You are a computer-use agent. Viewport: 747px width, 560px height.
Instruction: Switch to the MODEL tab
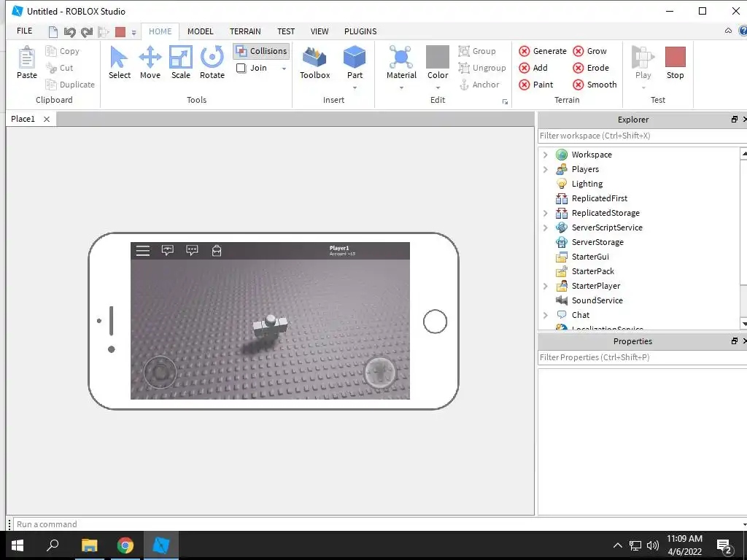200,31
